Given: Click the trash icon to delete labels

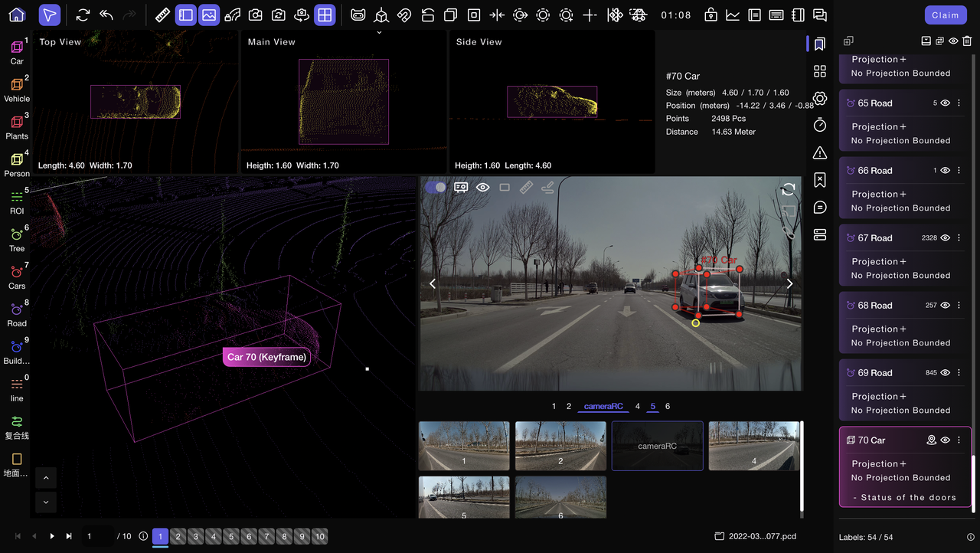Looking at the screenshot, I should (968, 41).
